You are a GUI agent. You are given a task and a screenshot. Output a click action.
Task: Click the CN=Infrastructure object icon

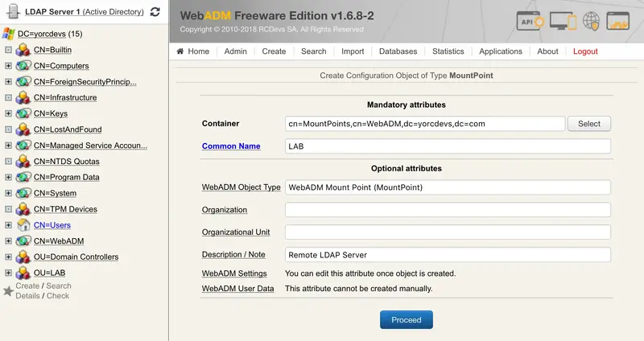[x=23, y=97]
